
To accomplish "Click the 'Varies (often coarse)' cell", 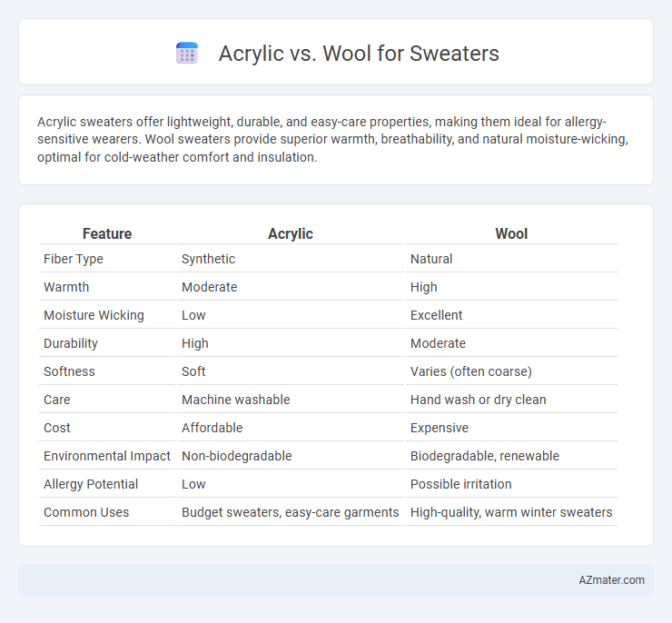I will [x=471, y=371].
